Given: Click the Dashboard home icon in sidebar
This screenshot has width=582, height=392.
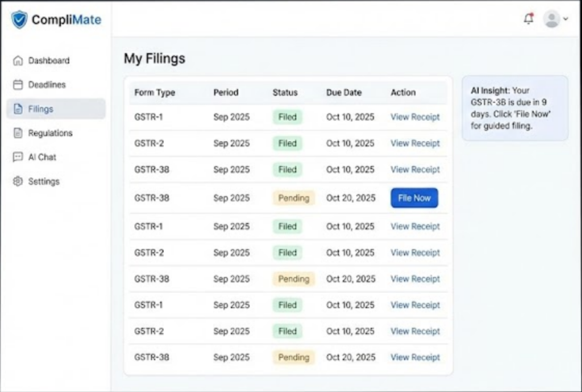Looking at the screenshot, I should pyautogui.click(x=18, y=61).
